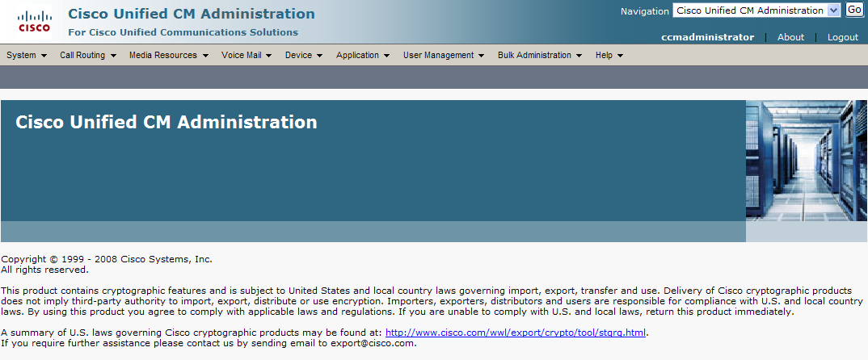Click the data center hallway image

pos(807,160)
